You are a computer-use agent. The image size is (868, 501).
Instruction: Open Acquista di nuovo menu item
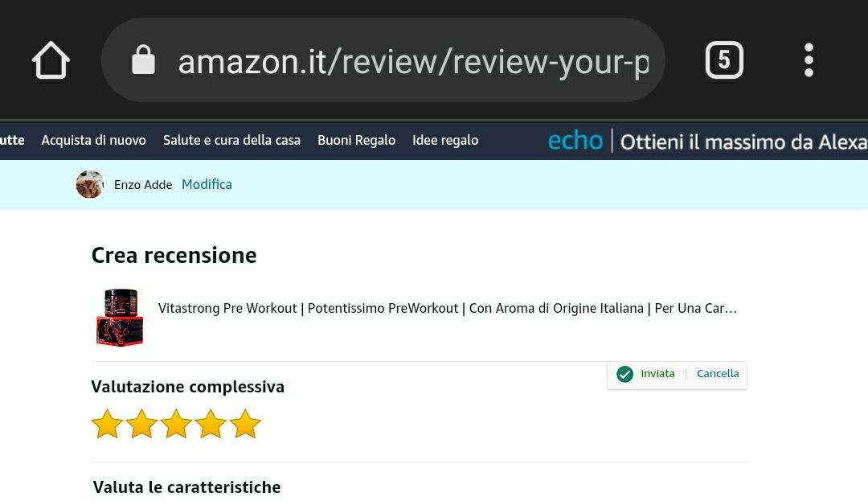(x=93, y=140)
